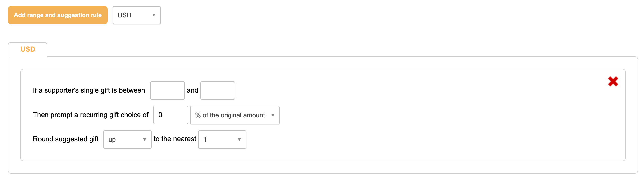
Task: Click the 'If a supporter's single gift is between' label
Action: pos(89,90)
